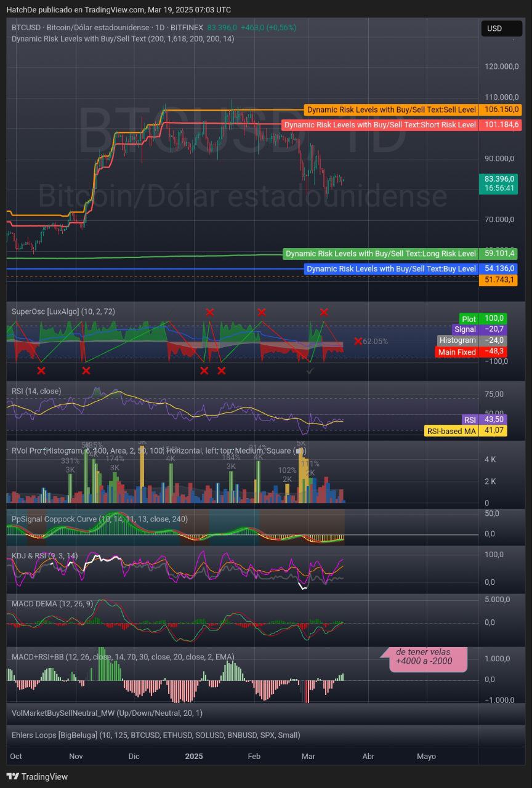Click the gray checkmark in SuperOsc pane

(310, 371)
